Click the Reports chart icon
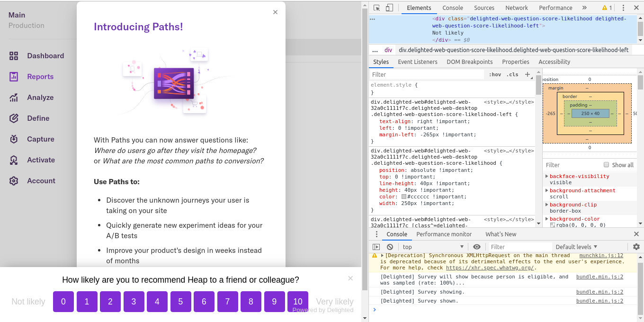Screen dimensions: 644x322 coord(14,77)
